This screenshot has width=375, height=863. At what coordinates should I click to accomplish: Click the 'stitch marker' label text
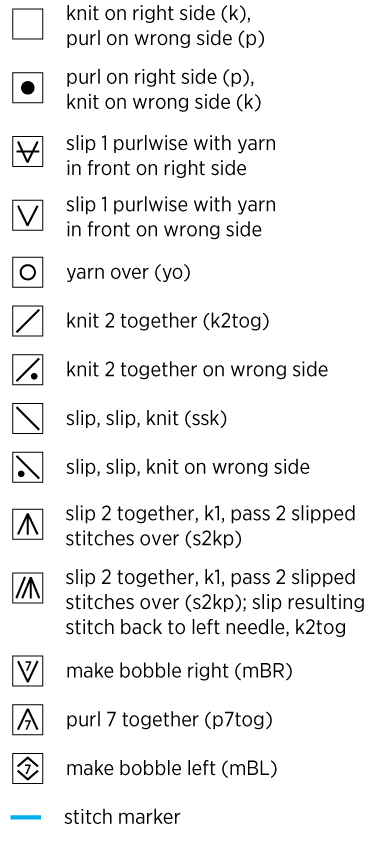coord(122,817)
